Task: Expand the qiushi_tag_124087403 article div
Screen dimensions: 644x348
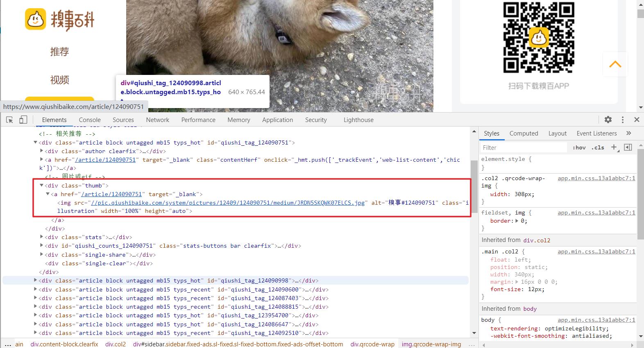Action: [35, 298]
